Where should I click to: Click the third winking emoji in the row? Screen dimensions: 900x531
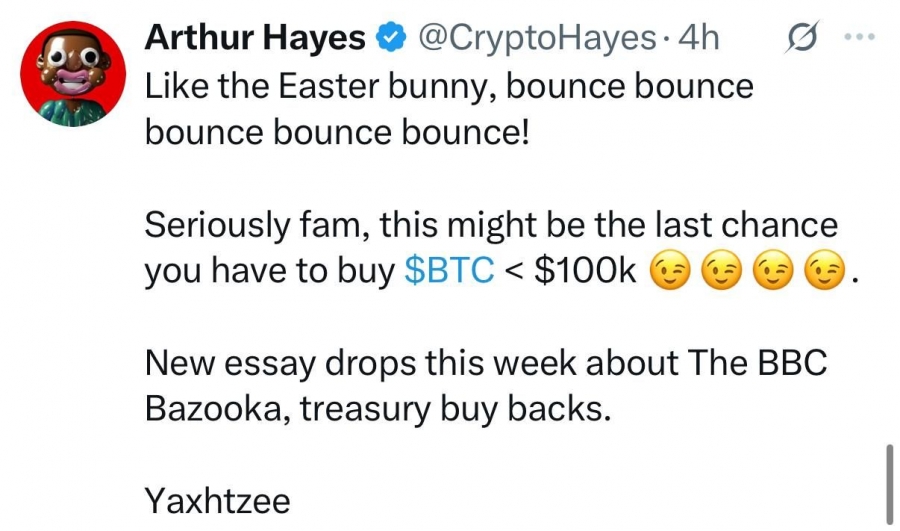click(773, 270)
